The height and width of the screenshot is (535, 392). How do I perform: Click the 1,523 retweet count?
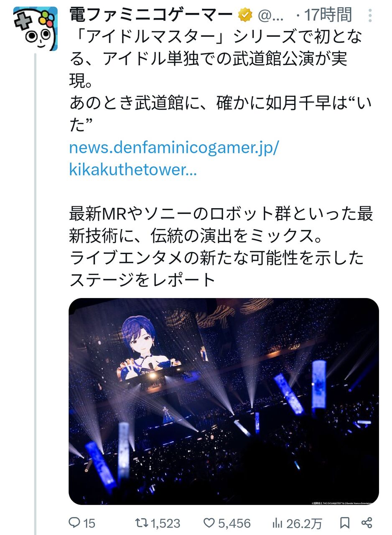[166, 523]
